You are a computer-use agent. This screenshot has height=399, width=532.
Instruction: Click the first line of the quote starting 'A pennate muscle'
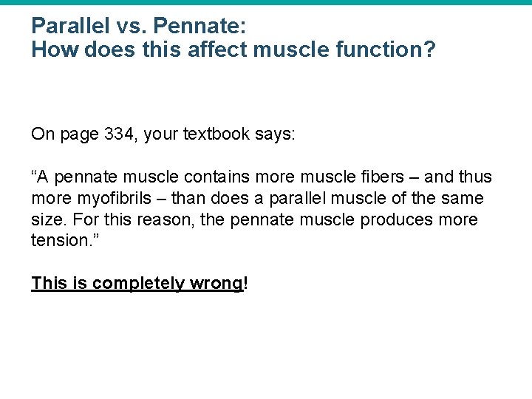point(262,177)
